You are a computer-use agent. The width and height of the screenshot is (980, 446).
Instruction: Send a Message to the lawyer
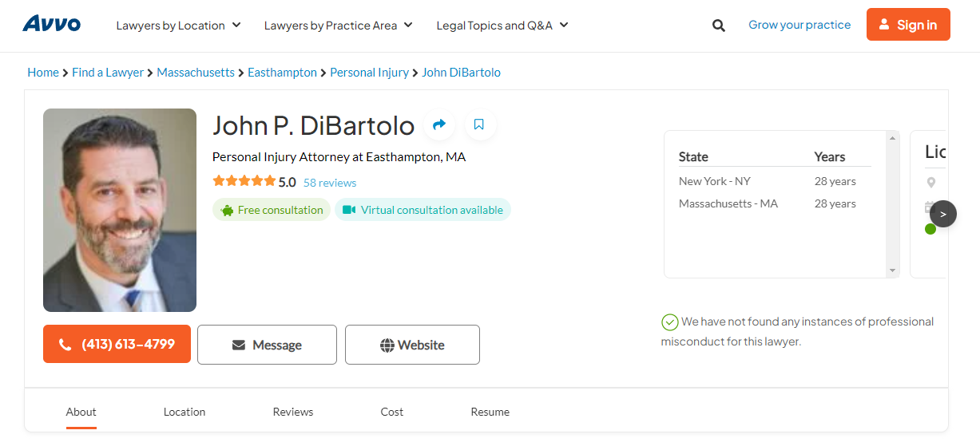click(267, 345)
